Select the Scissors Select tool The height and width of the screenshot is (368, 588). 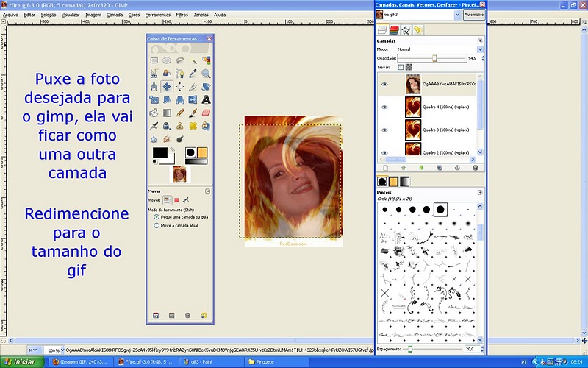coord(154,74)
